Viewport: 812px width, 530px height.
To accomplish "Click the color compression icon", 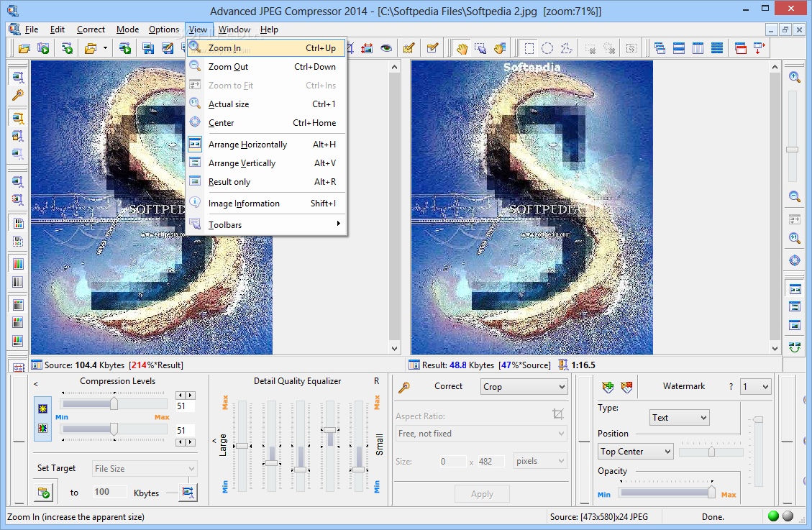I will pyautogui.click(x=42, y=429).
